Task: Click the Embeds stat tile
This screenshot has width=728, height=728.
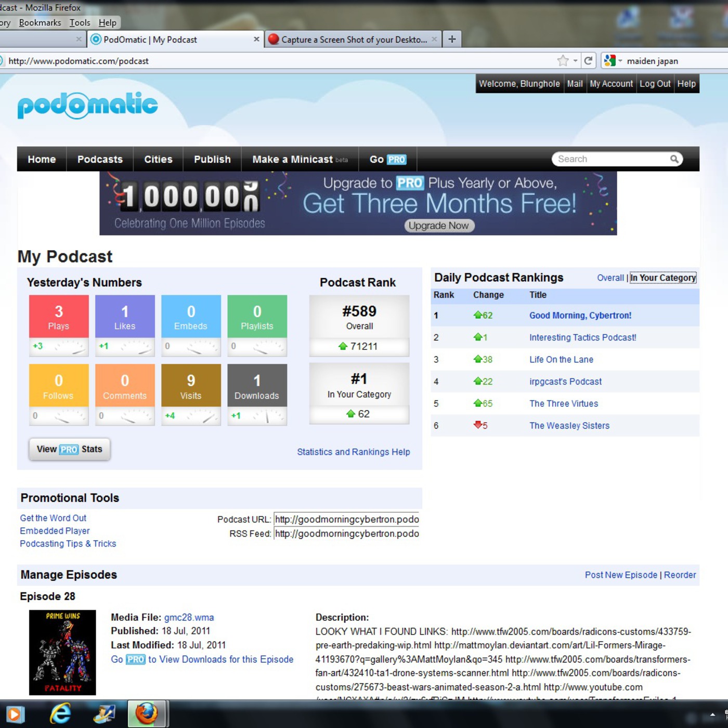Action: click(x=191, y=326)
